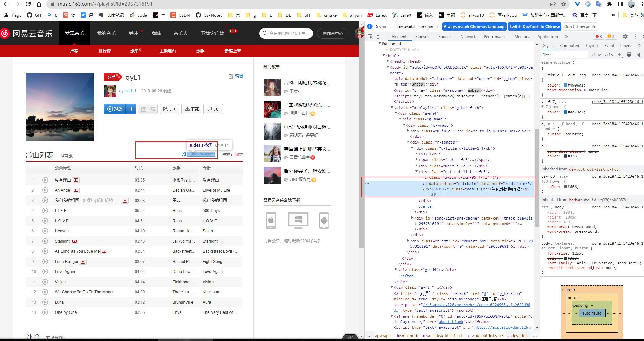Screen dimensions: 644x341
Task: Click the red errors count badge
Action: [599, 36]
